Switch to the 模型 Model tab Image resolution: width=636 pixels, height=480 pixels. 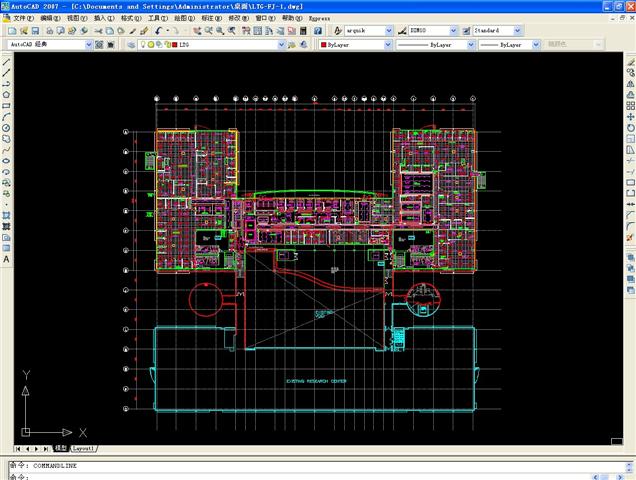[x=61, y=448]
